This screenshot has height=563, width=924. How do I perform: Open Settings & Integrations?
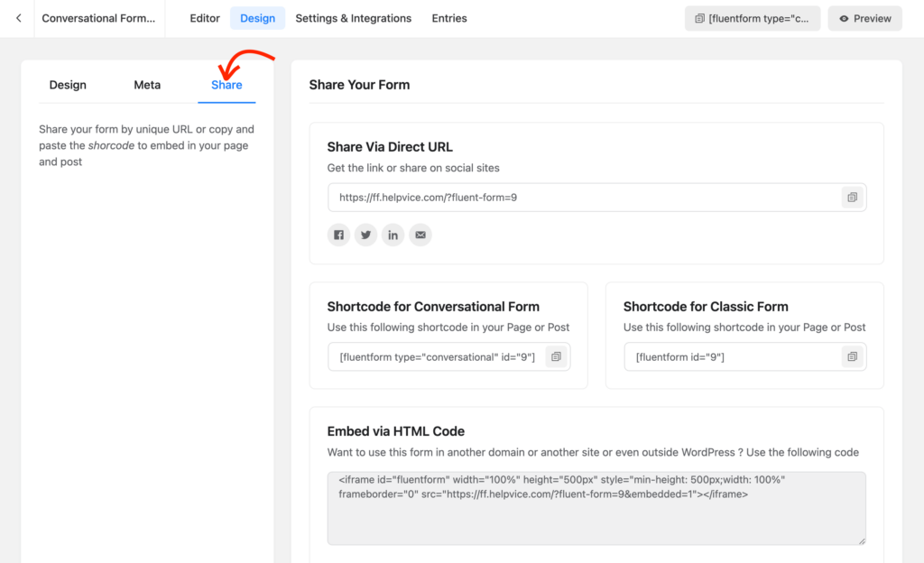pyautogui.click(x=353, y=17)
